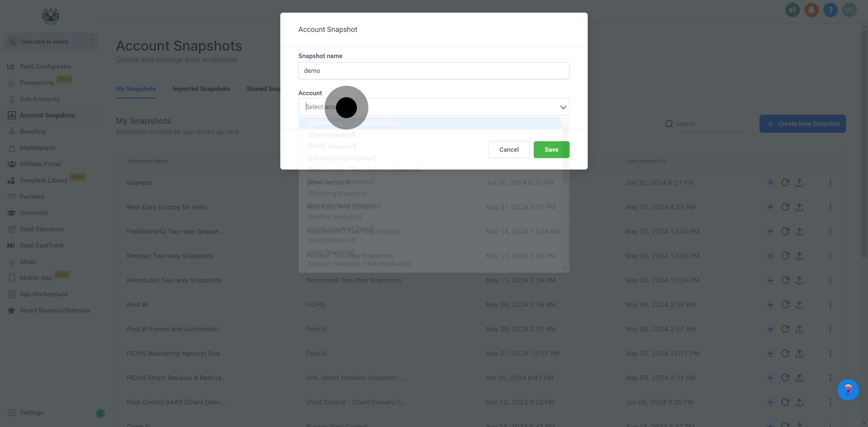868x427 pixels.
Task: Select 365 Heating, Cooling & Plumbing option
Action: point(354,123)
